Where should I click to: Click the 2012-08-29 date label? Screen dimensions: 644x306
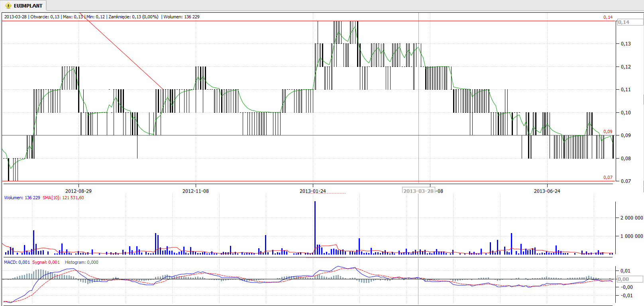pos(79,191)
